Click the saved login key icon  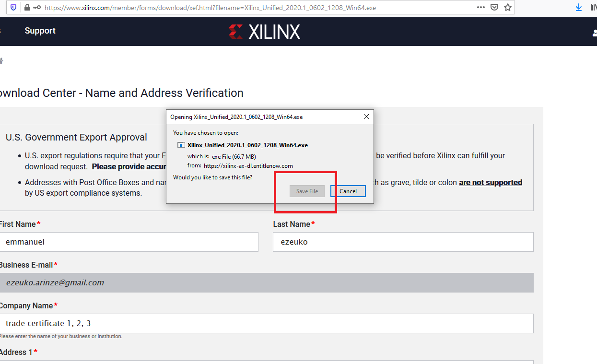click(x=37, y=8)
